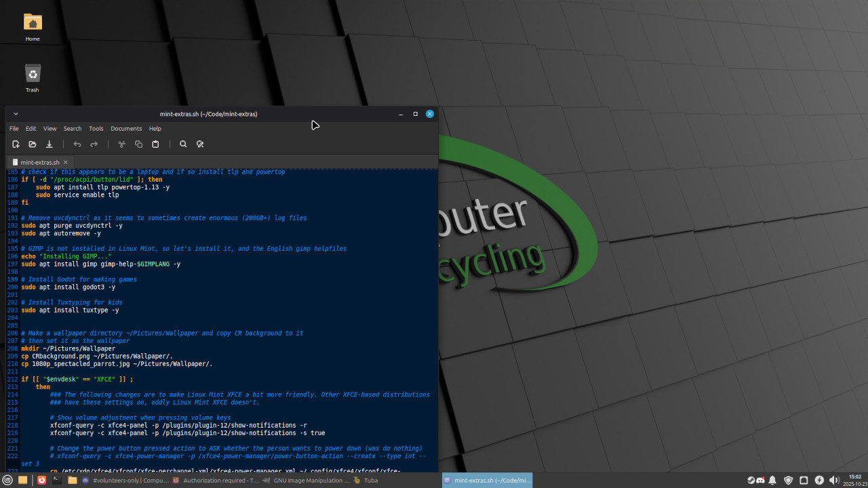Save the document using the toolbar icon

[x=50, y=144]
